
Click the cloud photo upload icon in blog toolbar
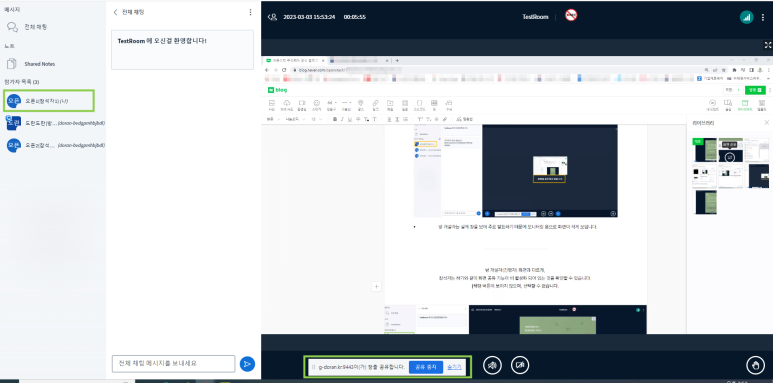click(286, 104)
